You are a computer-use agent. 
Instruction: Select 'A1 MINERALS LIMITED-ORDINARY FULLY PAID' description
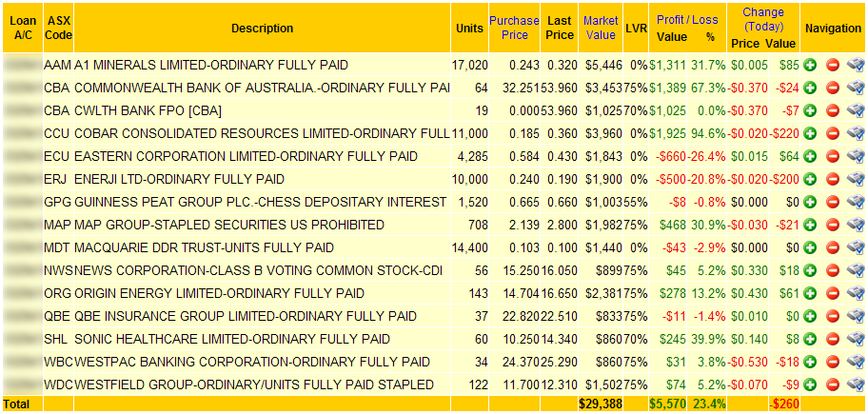(211, 66)
